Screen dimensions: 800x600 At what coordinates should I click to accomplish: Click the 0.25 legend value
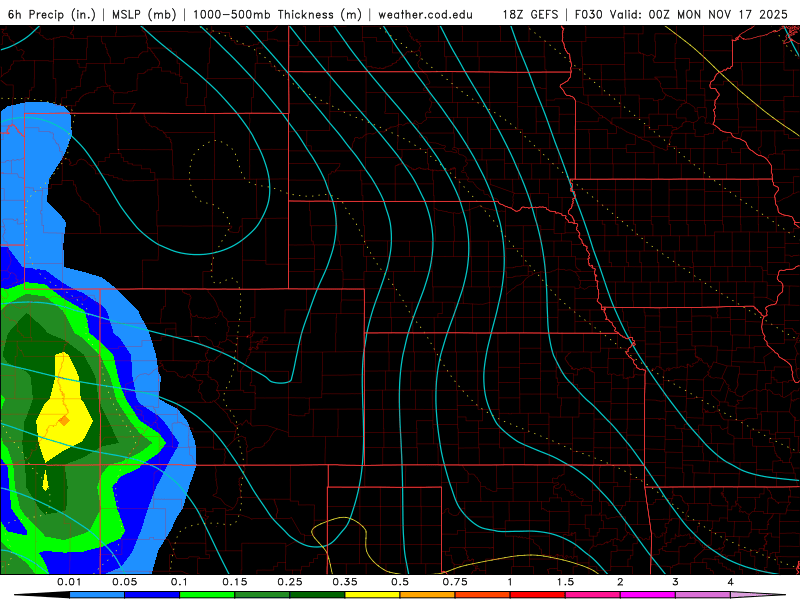click(290, 582)
